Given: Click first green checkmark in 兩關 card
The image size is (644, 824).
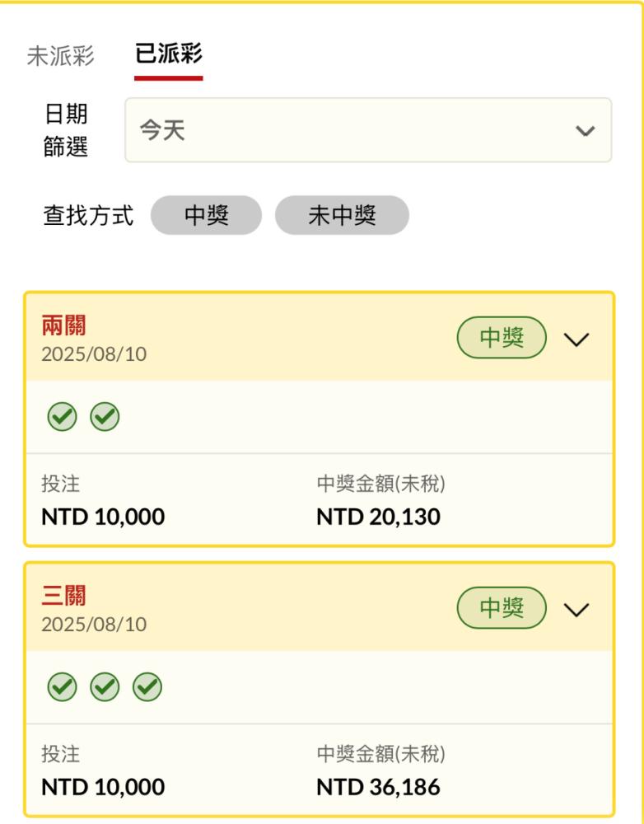Looking at the screenshot, I should pos(62,417).
